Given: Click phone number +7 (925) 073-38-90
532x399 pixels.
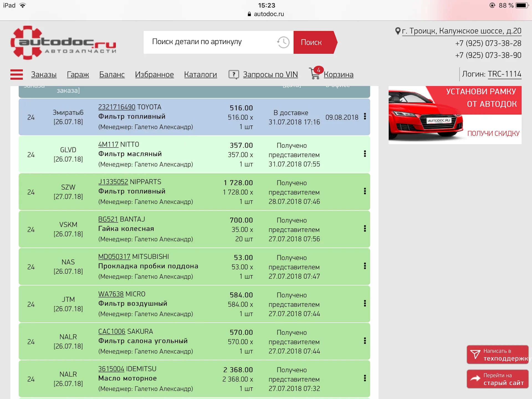Looking at the screenshot, I should 488,55.
